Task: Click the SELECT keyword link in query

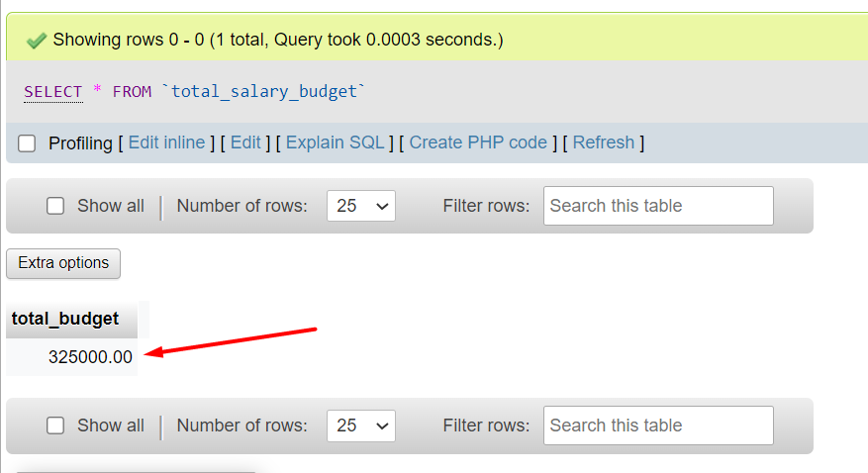Action: (x=53, y=91)
